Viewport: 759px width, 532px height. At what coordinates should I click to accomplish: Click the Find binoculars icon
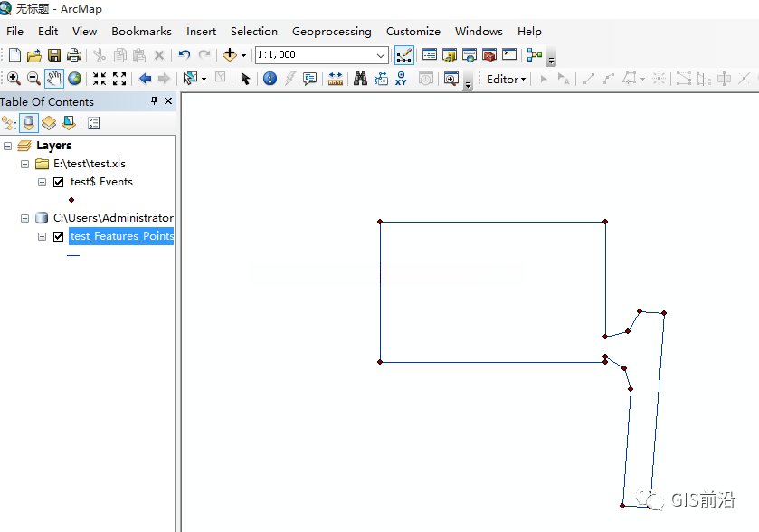(360, 79)
